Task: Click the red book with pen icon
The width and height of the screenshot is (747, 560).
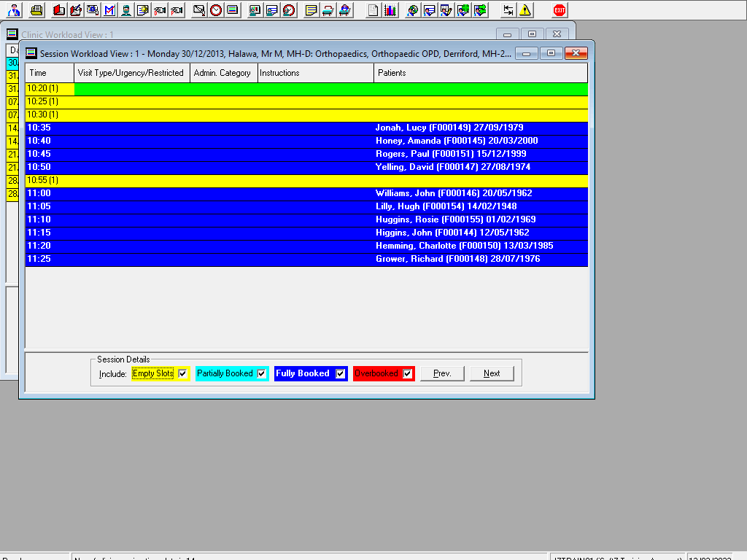Action: click(76, 10)
